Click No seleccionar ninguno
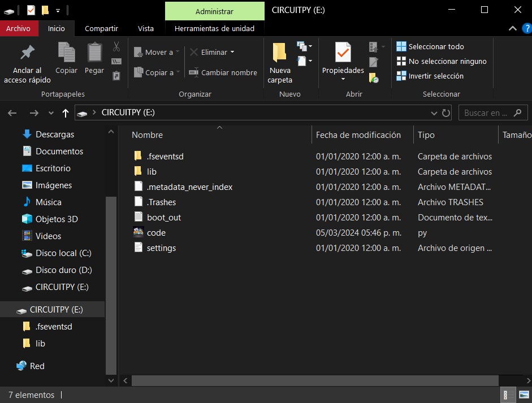Viewport: 532px width, 403px height. pos(442,61)
